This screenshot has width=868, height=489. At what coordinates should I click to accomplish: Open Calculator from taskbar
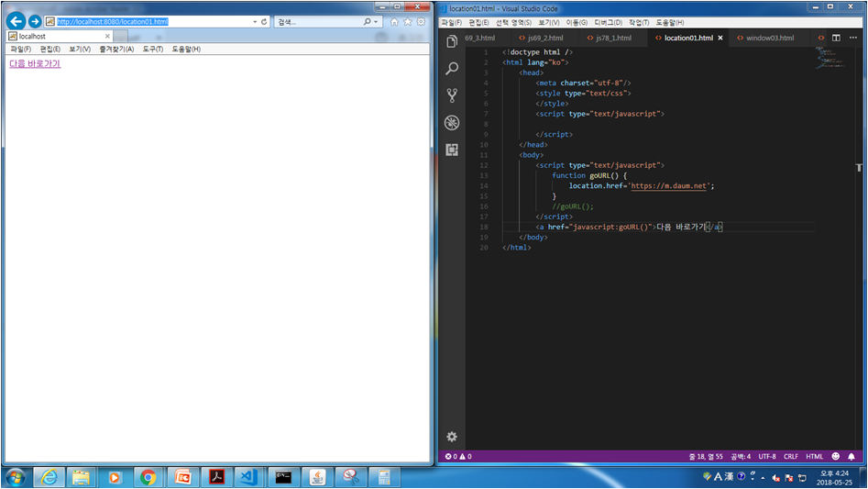(x=385, y=477)
